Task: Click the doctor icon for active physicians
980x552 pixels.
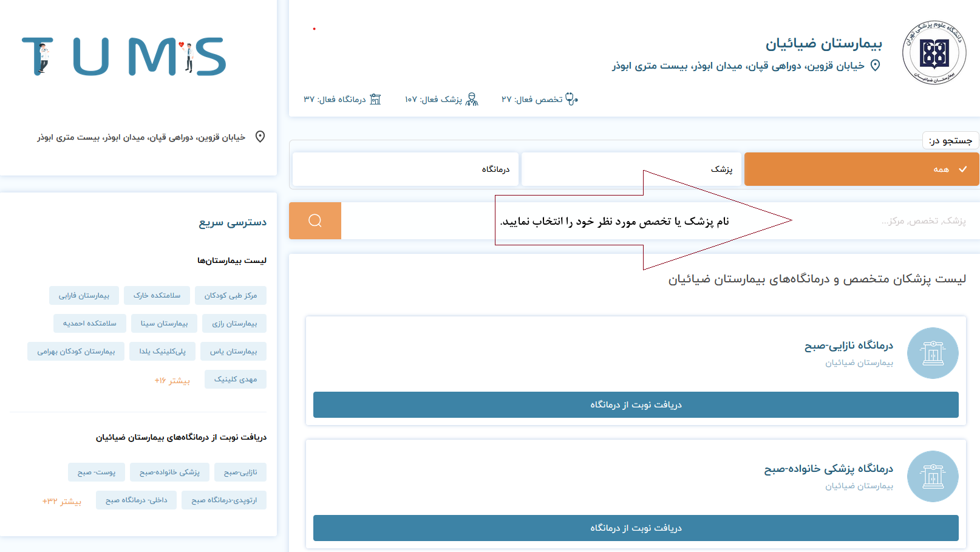Action: tap(472, 99)
